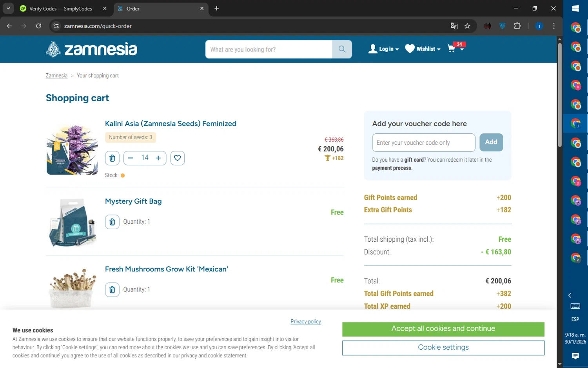Click the scrollbar down arrow
This screenshot has height=368, width=588.
(x=560, y=364)
